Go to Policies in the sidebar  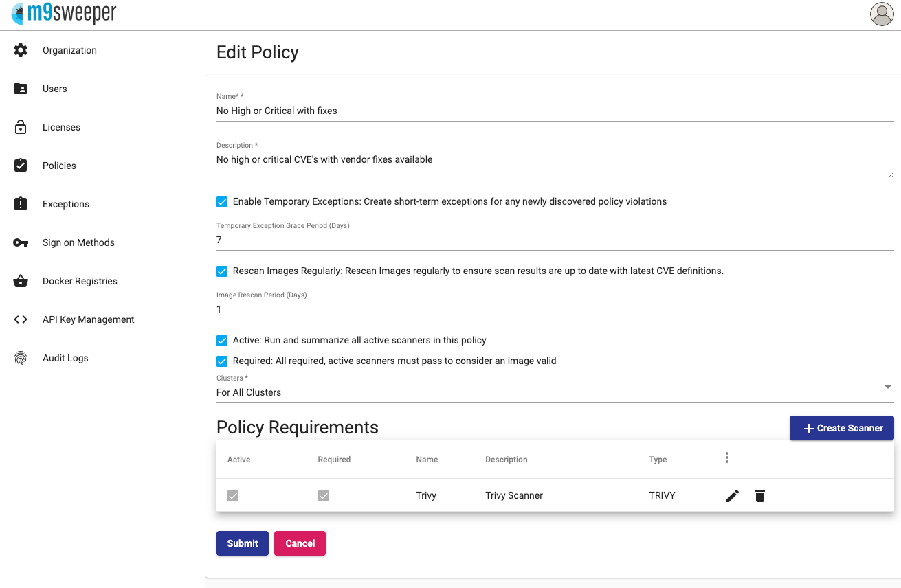59,166
